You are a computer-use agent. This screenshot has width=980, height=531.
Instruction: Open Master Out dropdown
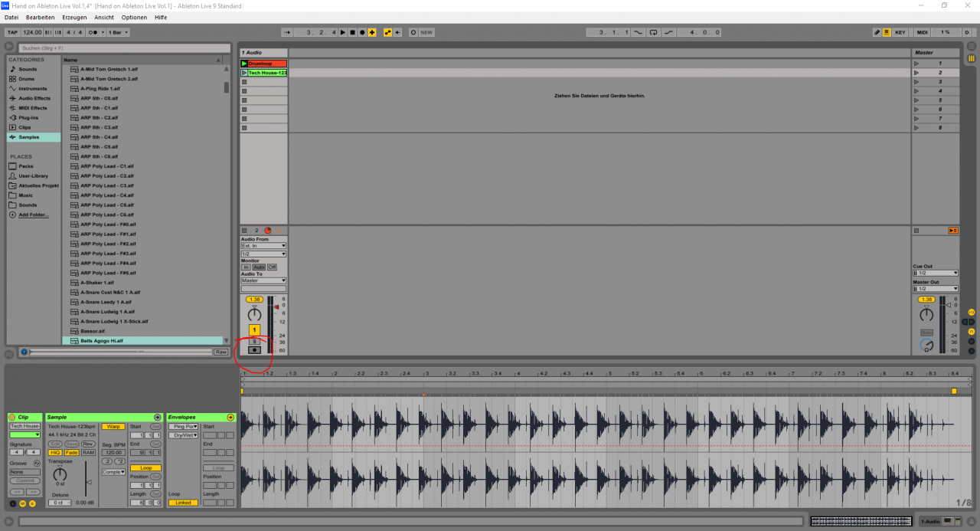coord(936,289)
